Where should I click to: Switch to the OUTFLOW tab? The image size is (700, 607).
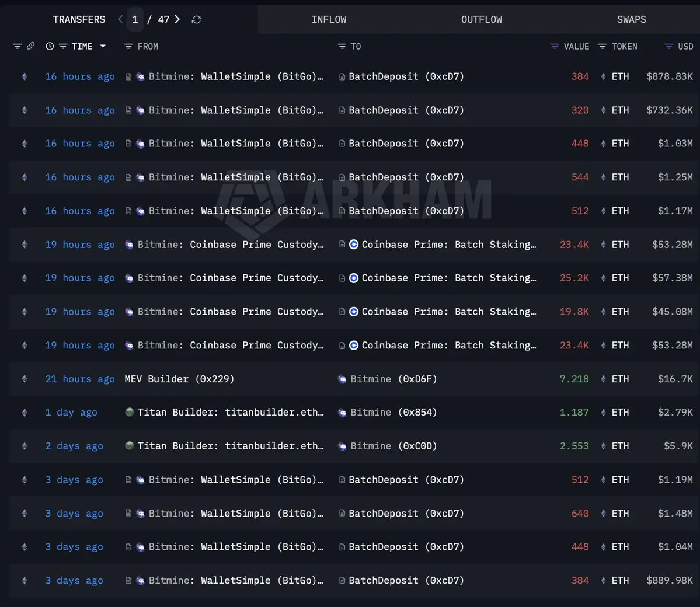(481, 20)
